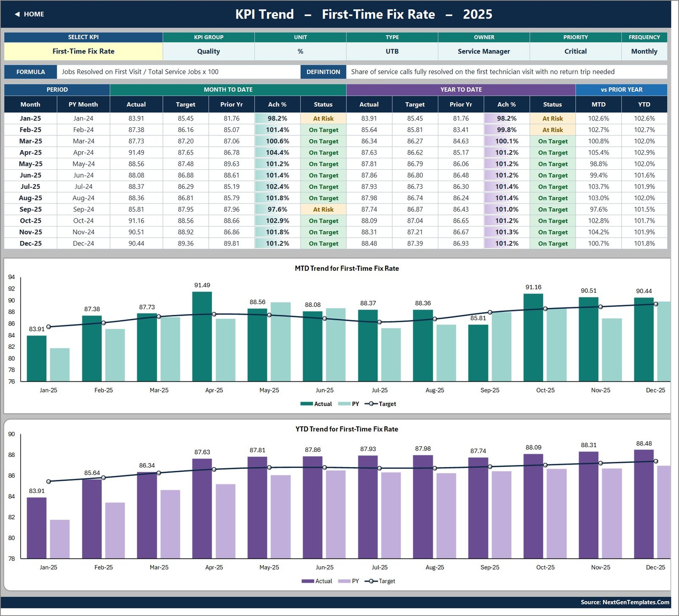Click the Dec-25 YTD actual bar labeled 88.48
The width and height of the screenshot is (679, 616).
pyautogui.click(x=644, y=504)
